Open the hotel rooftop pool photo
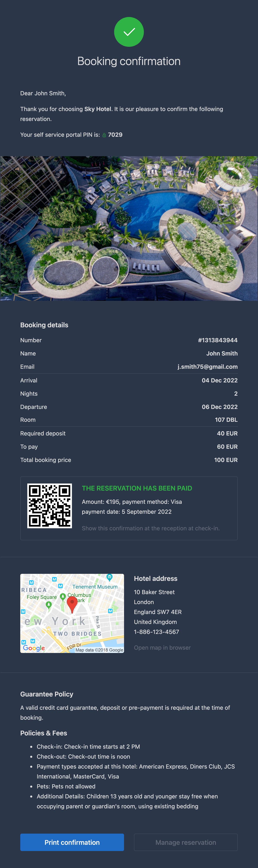 tap(129, 228)
